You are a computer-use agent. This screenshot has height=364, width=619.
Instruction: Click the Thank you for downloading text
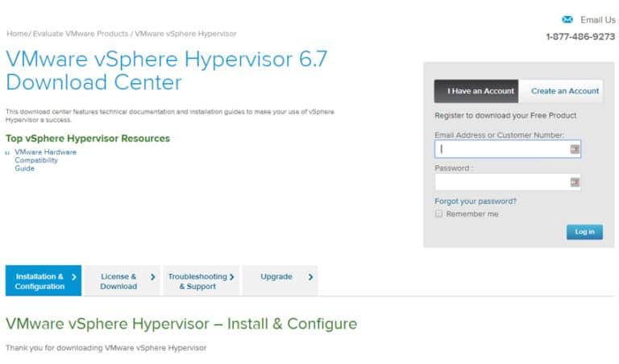pyautogui.click(x=106, y=348)
